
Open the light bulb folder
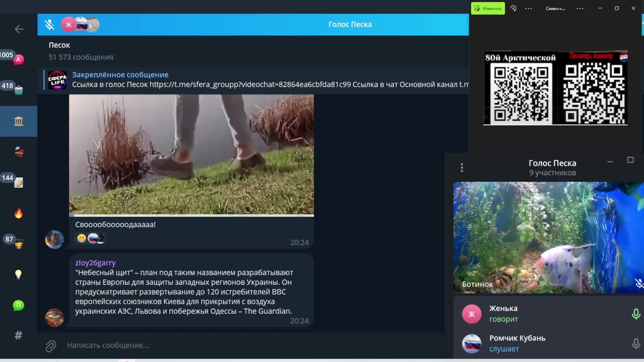pos(18,275)
